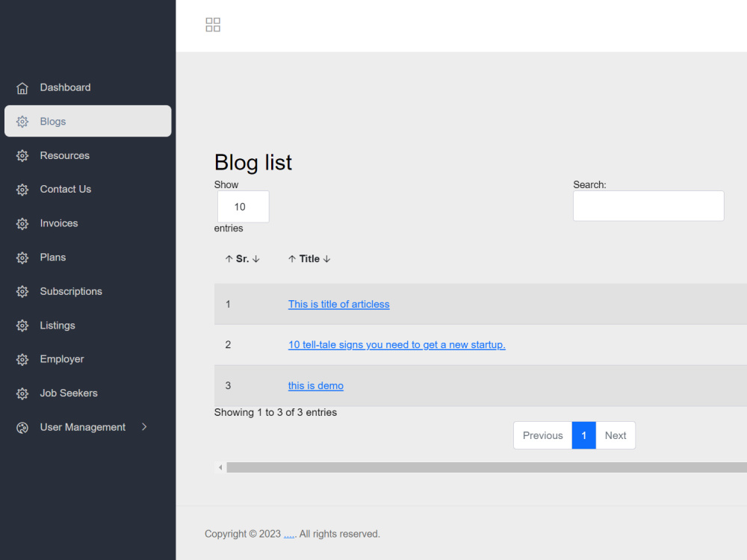The height and width of the screenshot is (560, 747).
Task: Open the Show entries dropdown
Action: [x=242, y=206]
